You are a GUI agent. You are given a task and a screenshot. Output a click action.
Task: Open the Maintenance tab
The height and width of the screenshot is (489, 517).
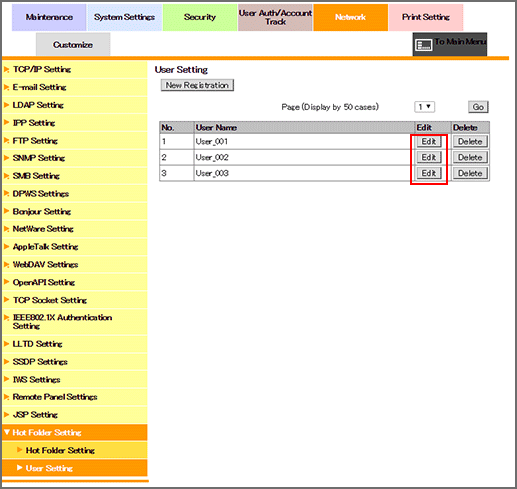pos(49,17)
